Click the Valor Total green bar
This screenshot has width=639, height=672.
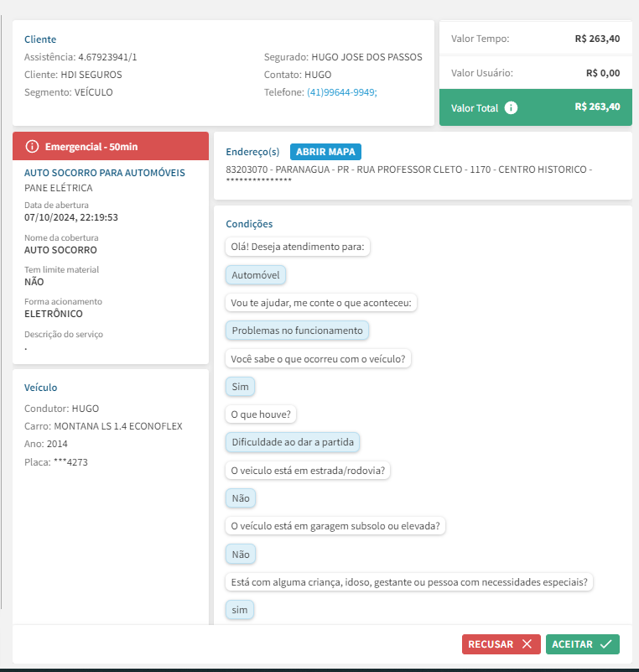[536, 107]
